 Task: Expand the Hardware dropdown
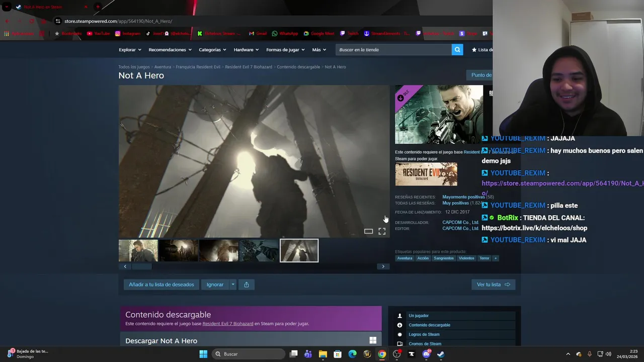point(246,50)
